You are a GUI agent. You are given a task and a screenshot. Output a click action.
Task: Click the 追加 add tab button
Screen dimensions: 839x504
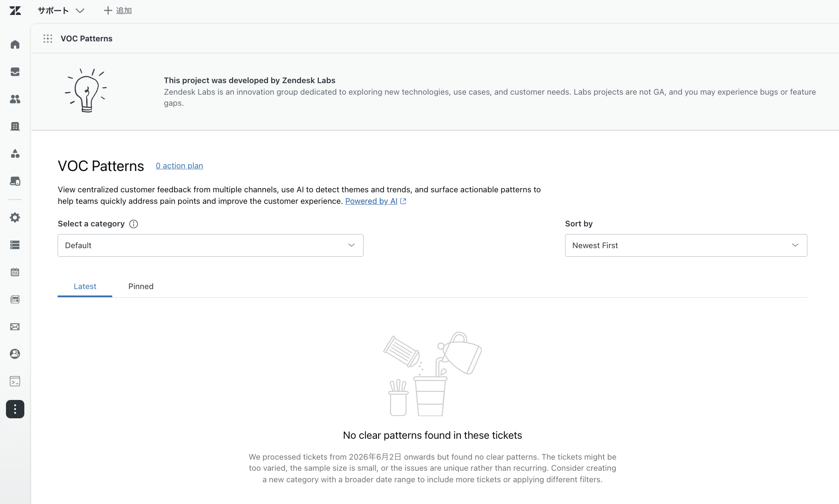(118, 11)
